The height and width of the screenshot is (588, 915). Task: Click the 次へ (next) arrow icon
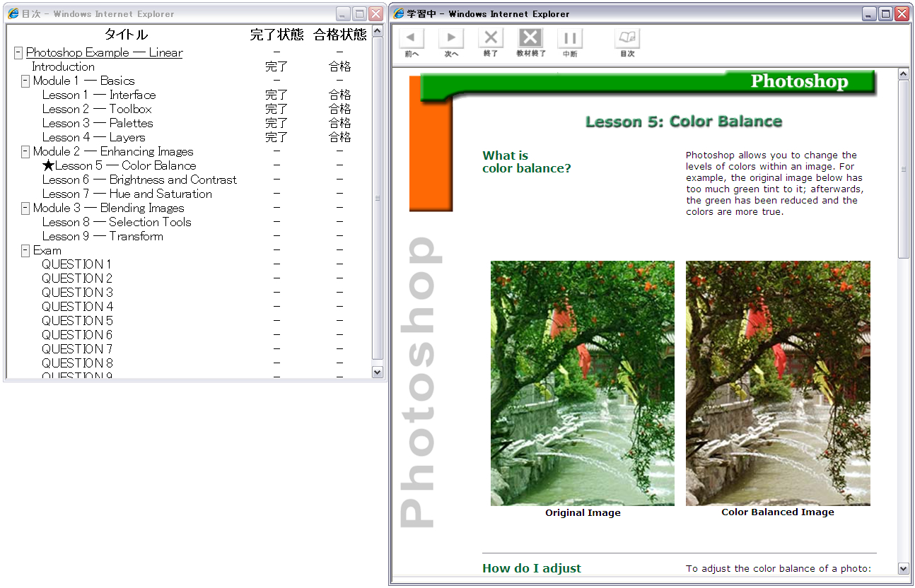pos(451,39)
